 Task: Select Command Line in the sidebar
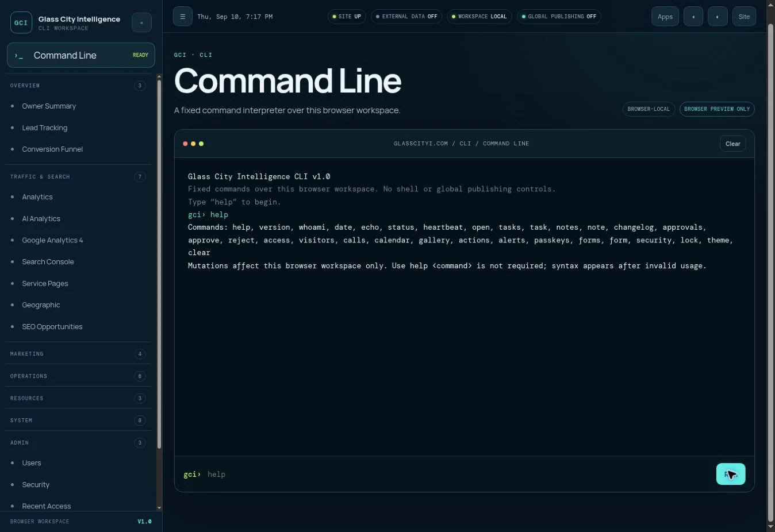pos(81,55)
